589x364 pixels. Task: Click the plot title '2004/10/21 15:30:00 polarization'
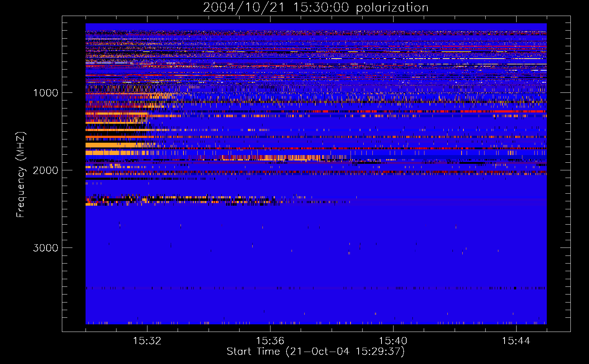click(316, 8)
